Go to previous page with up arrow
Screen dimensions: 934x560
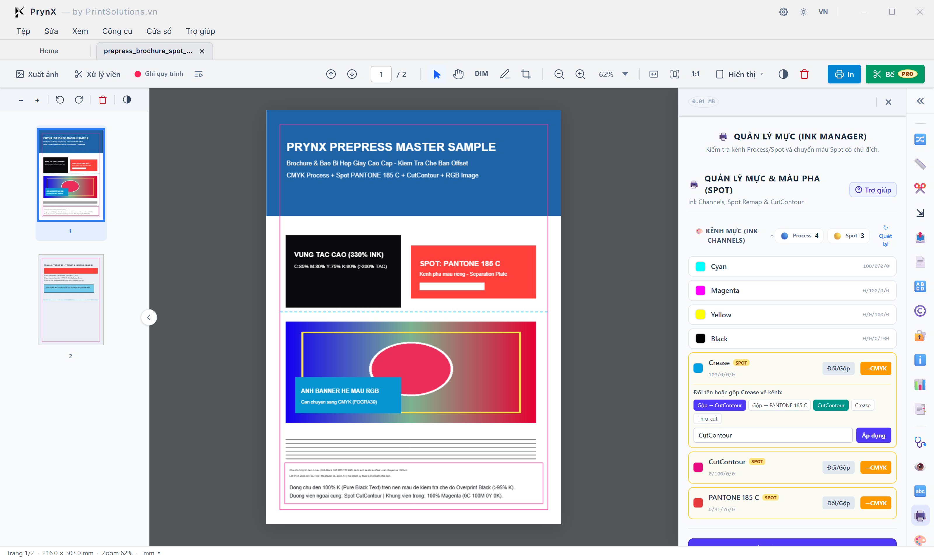pos(331,74)
